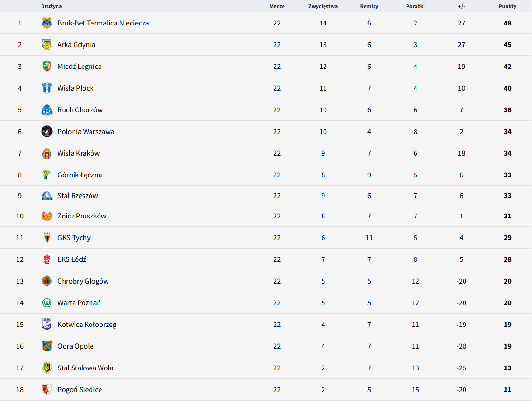
Task: Click the Remisy column header
Action: [x=369, y=6]
